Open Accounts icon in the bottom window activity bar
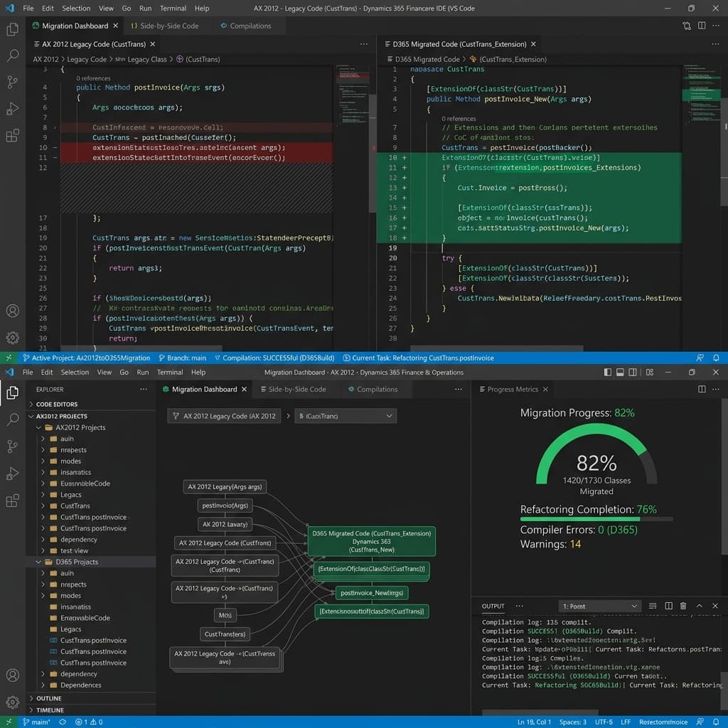This screenshot has height=728, width=728. 13,675
